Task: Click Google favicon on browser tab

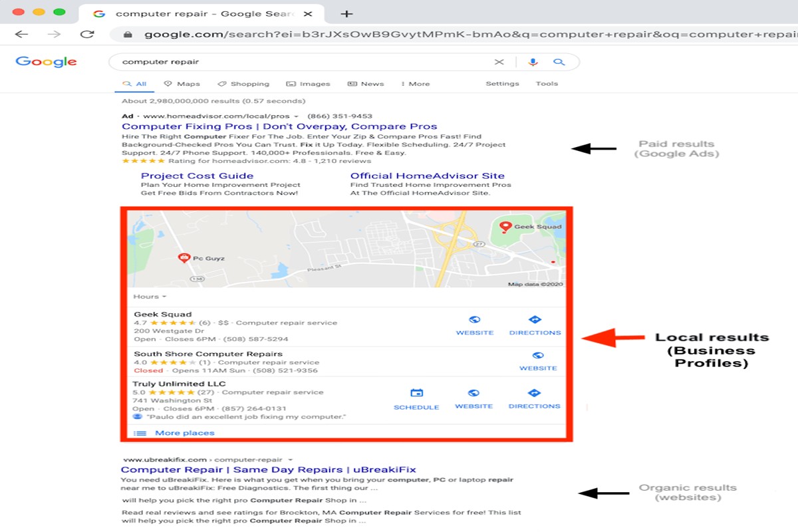Action: (x=99, y=14)
